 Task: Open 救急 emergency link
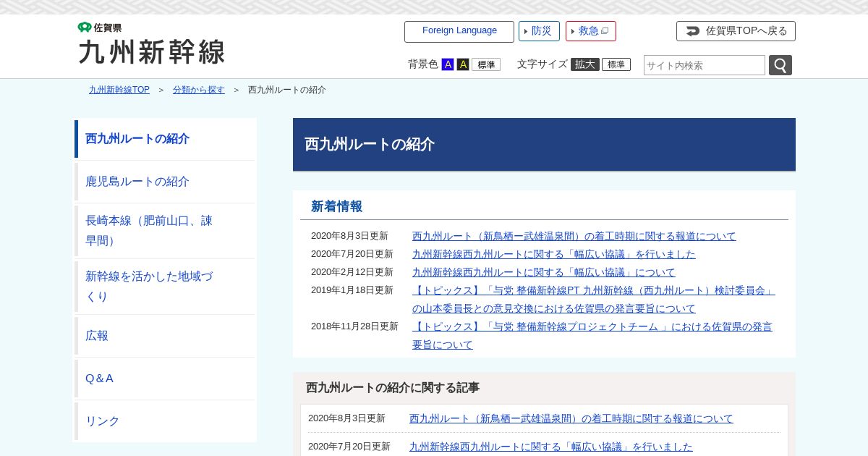coord(591,31)
